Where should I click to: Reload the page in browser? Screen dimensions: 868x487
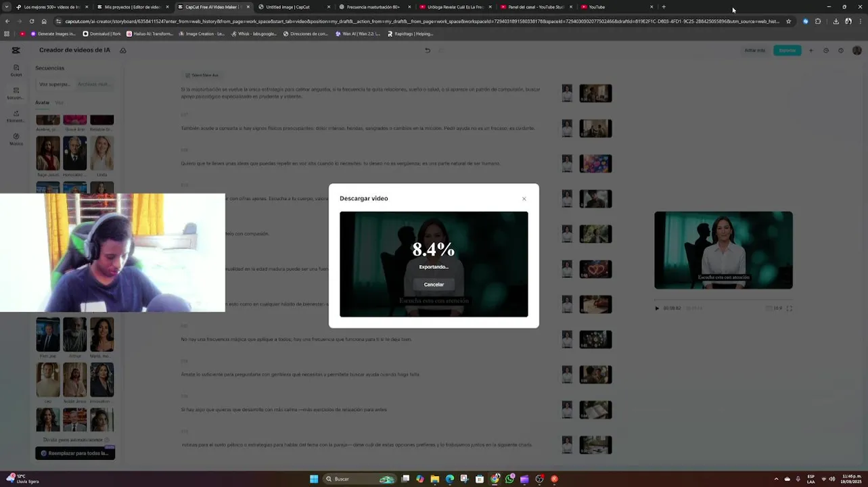(x=31, y=21)
